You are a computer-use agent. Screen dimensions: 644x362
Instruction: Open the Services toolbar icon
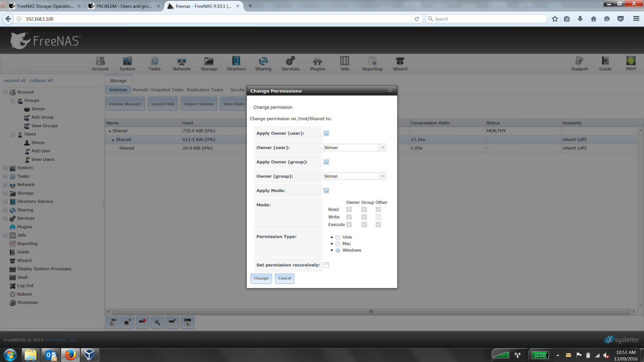tap(290, 64)
